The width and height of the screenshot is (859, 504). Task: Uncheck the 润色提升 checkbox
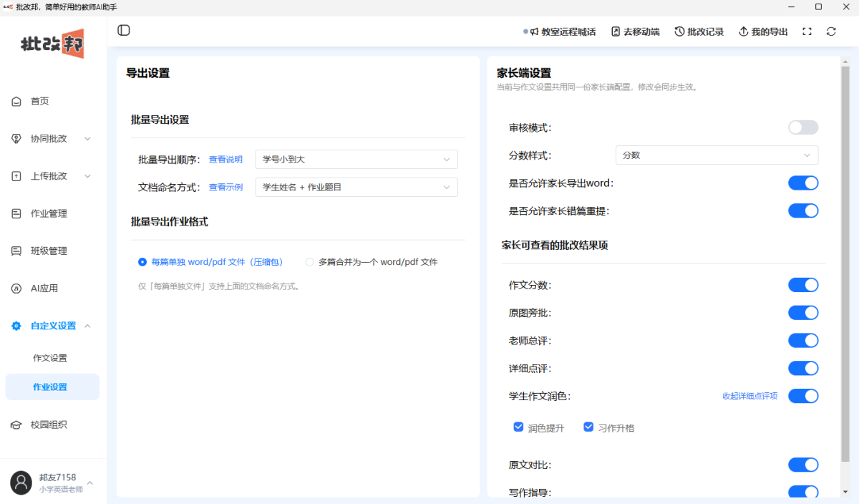(518, 427)
